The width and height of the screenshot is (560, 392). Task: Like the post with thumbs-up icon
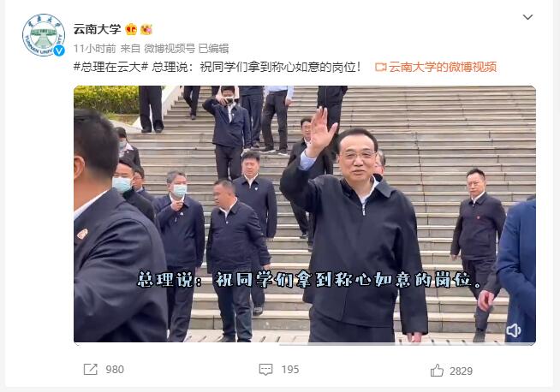(437, 371)
